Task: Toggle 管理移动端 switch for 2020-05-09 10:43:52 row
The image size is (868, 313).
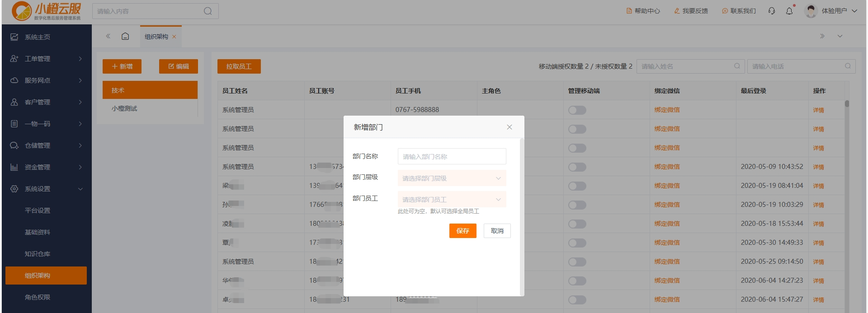Action: coord(577,167)
